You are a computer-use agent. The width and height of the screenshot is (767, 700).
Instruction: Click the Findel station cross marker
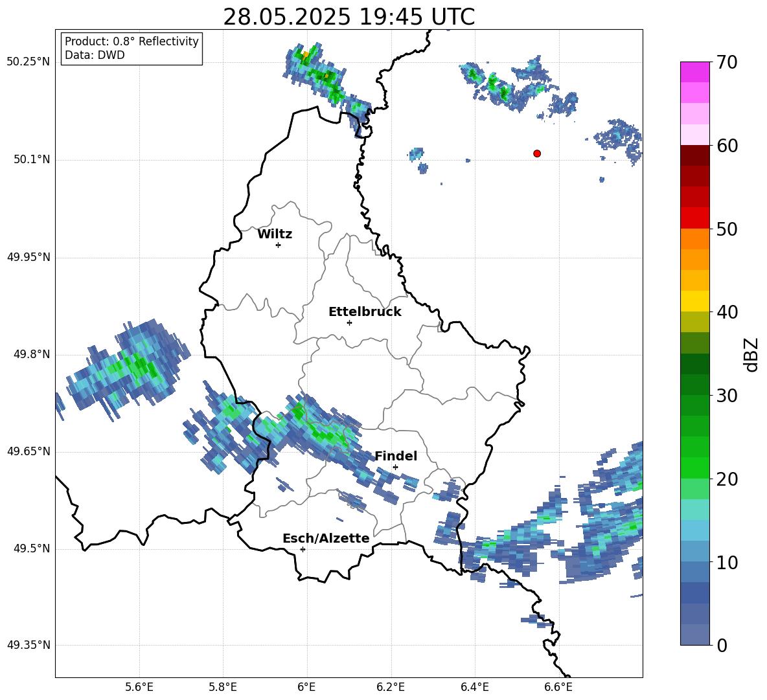coord(395,468)
